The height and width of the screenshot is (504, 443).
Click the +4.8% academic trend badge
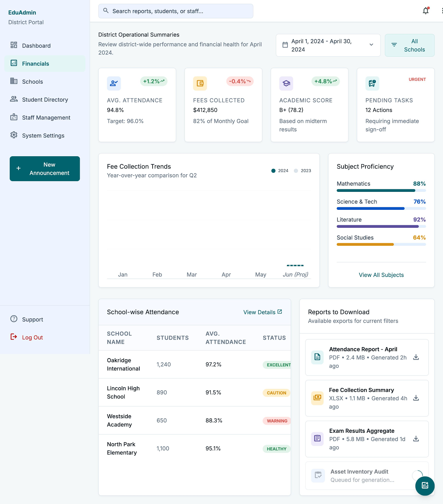(x=326, y=81)
